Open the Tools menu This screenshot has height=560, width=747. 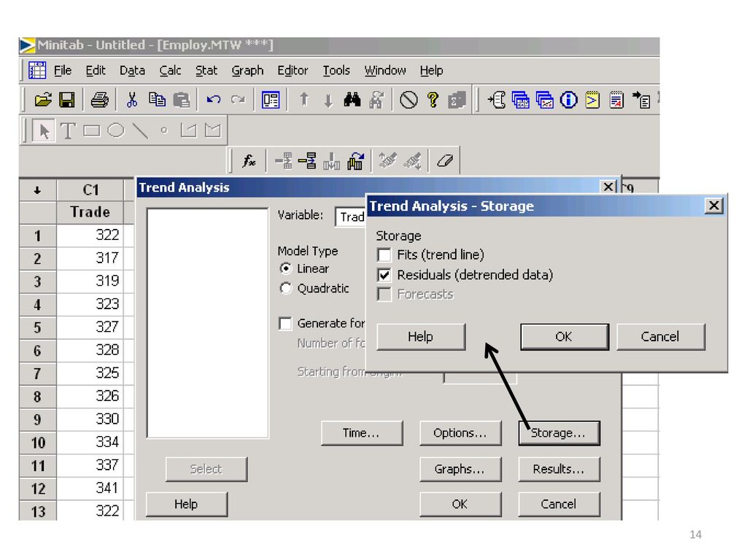tap(336, 71)
